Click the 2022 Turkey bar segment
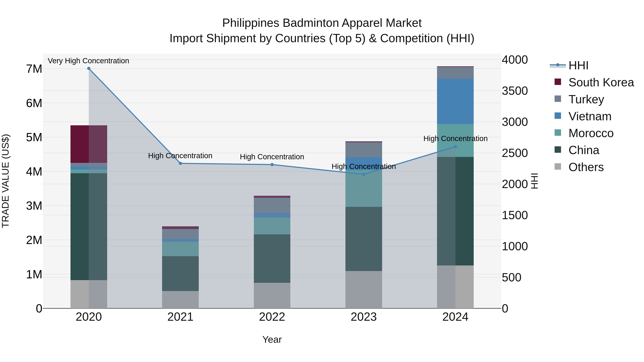The image size is (644, 362). (x=272, y=205)
